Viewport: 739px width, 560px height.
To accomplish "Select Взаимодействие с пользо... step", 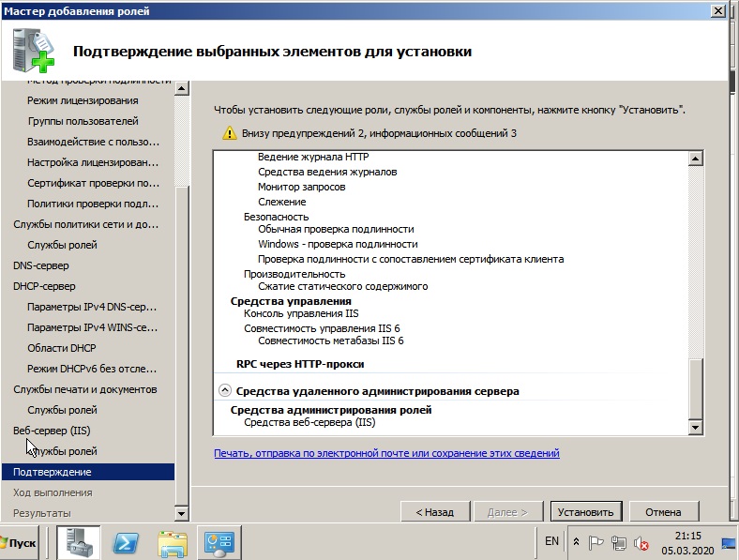I will click(94, 142).
